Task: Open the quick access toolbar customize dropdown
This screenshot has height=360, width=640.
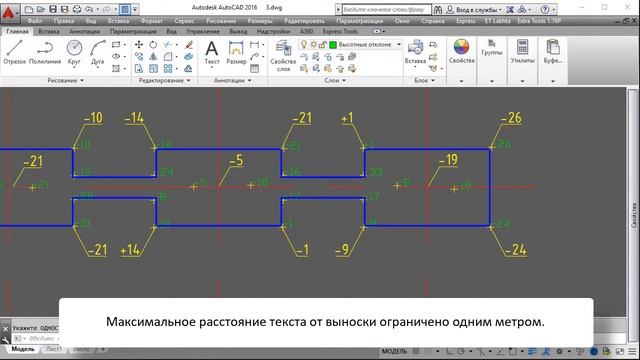Action: point(135,9)
